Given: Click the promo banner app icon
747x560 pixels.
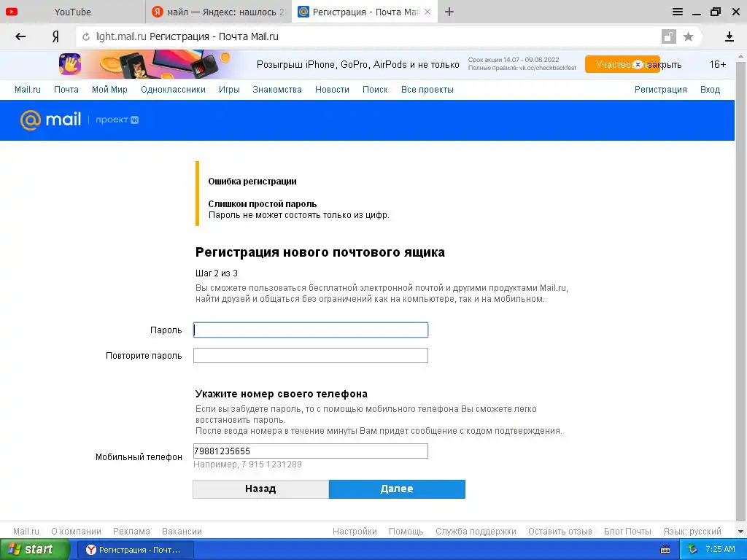Looking at the screenshot, I should pos(70,64).
